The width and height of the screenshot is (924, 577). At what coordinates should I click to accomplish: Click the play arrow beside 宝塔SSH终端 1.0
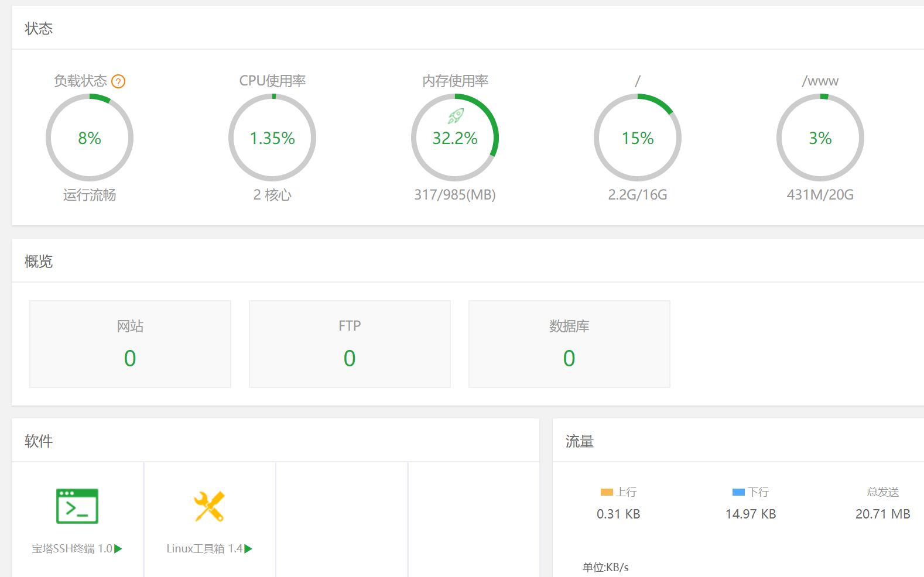pos(118,549)
